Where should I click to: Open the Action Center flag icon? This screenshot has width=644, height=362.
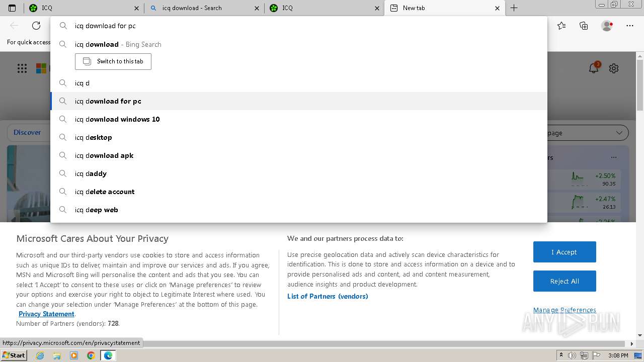[x=597, y=355]
